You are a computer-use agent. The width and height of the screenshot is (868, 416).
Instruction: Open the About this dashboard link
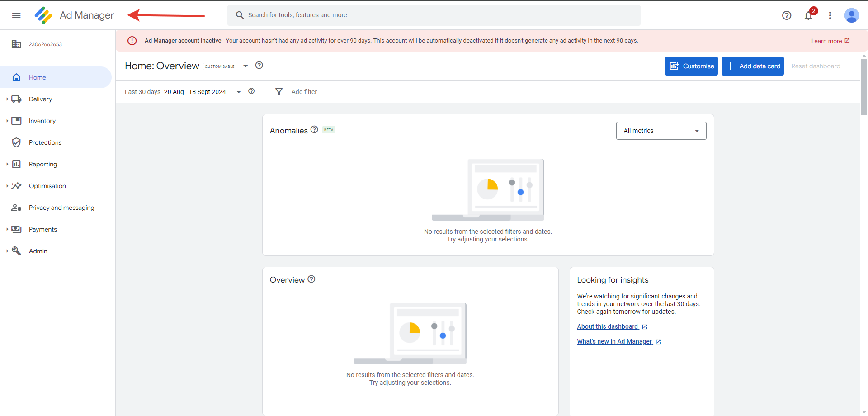(x=608, y=326)
